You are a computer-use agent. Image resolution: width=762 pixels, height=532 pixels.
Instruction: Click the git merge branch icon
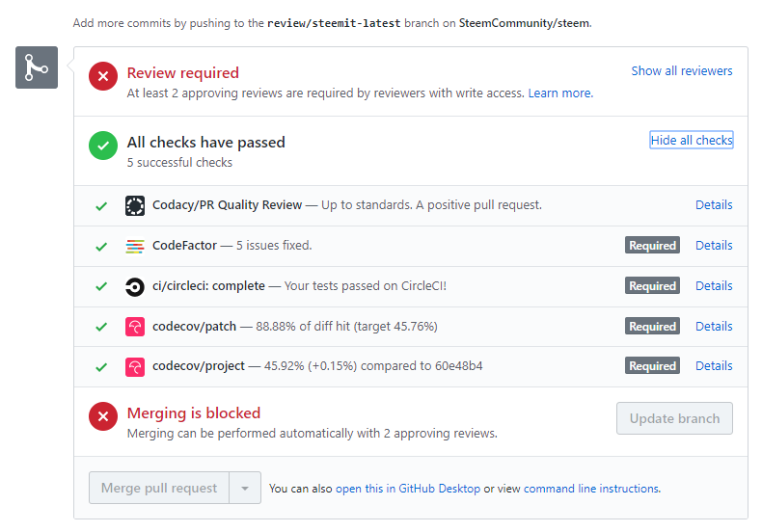click(x=37, y=67)
